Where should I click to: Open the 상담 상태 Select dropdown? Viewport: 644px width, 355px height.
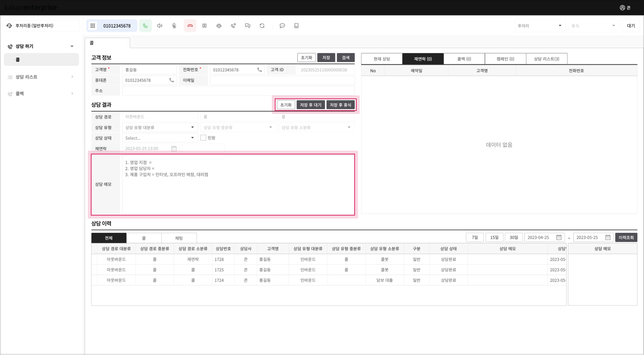pyautogui.click(x=160, y=138)
